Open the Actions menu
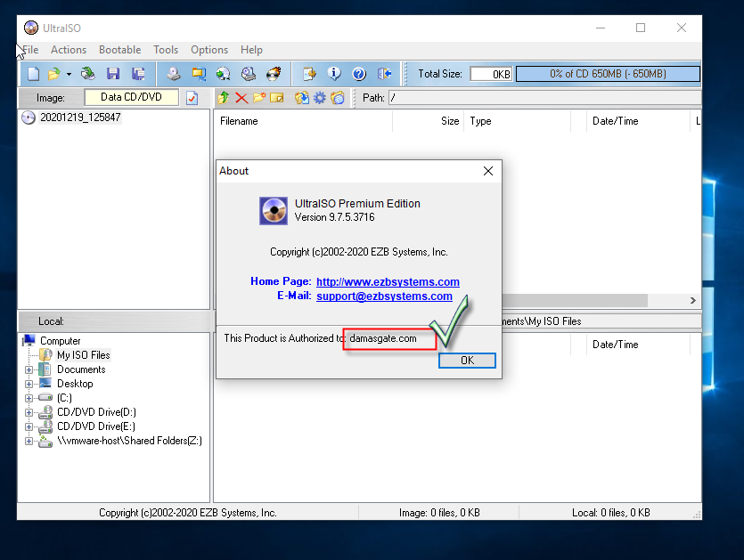The width and height of the screenshot is (744, 560). (69, 50)
